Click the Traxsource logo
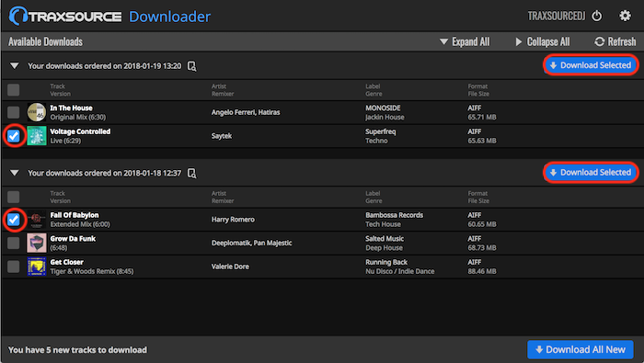Screen dimensions: 644x363 click(65, 16)
